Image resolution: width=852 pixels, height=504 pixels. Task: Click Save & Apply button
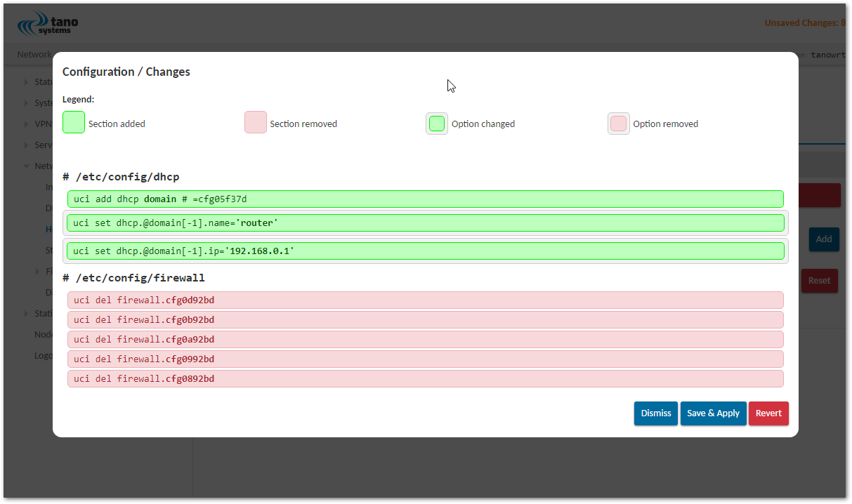(x=713, y=413)
